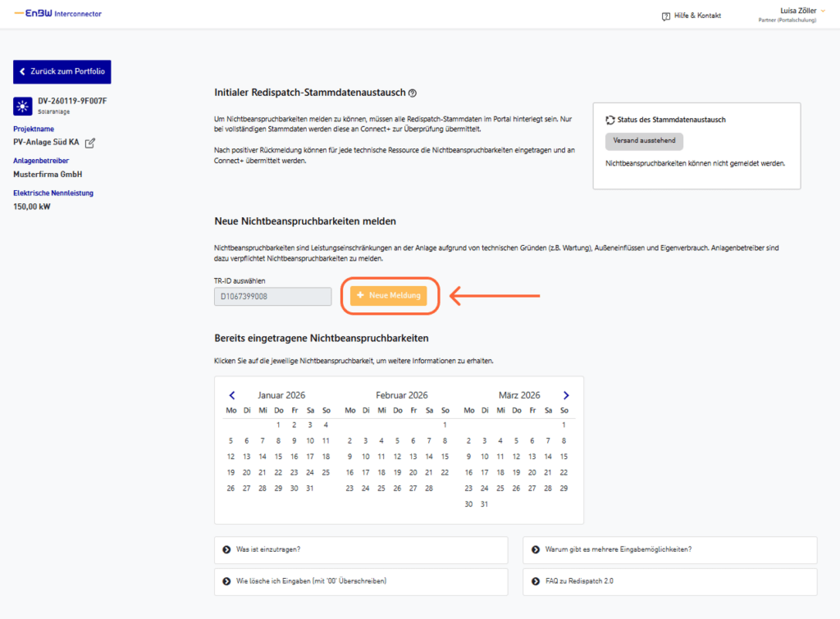The width and height of the screenshot is (840, 619).
Task: Click the refresh icon in Status des Stammdatenaustausch
Action: pos(609,120)
